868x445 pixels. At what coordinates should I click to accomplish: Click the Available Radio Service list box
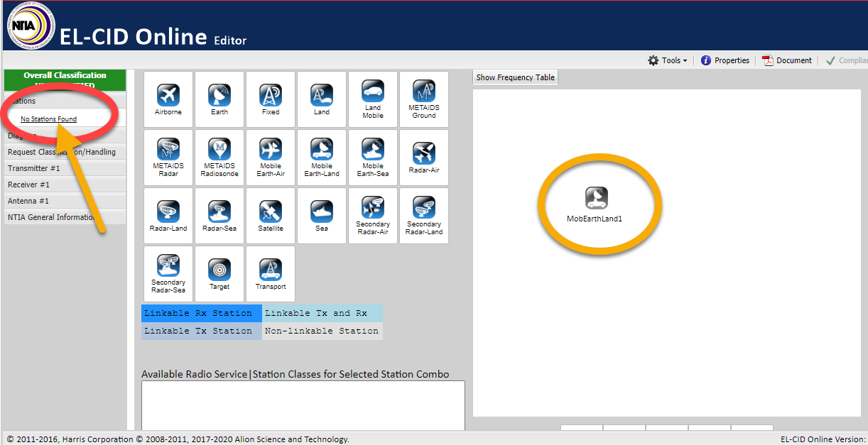[x=303, y=405]
